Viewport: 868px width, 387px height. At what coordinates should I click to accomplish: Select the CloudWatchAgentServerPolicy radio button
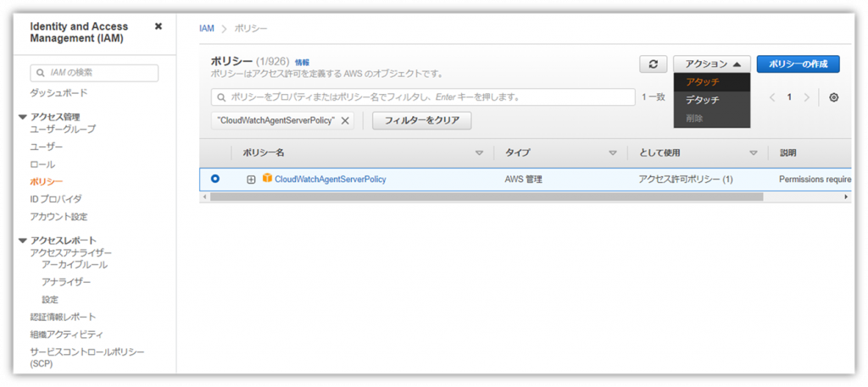tap(214, 179)
